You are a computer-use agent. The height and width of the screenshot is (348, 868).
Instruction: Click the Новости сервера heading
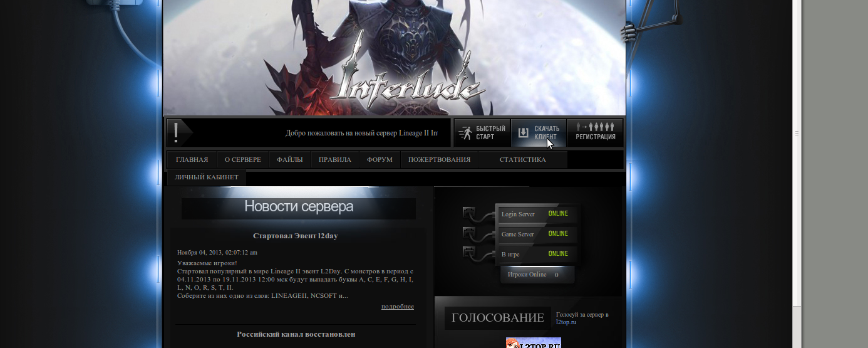tap(299, 206)
